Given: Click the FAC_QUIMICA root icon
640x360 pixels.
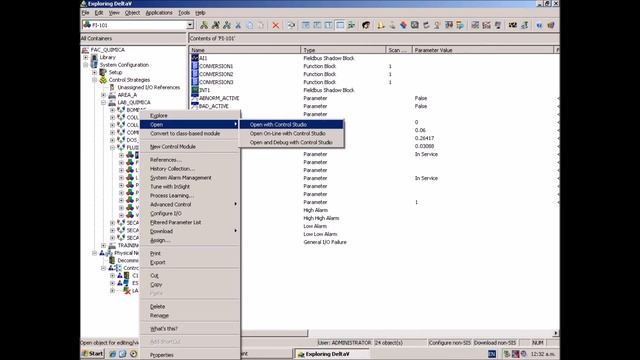Looking at the screenshot, I should coord(86,50).
